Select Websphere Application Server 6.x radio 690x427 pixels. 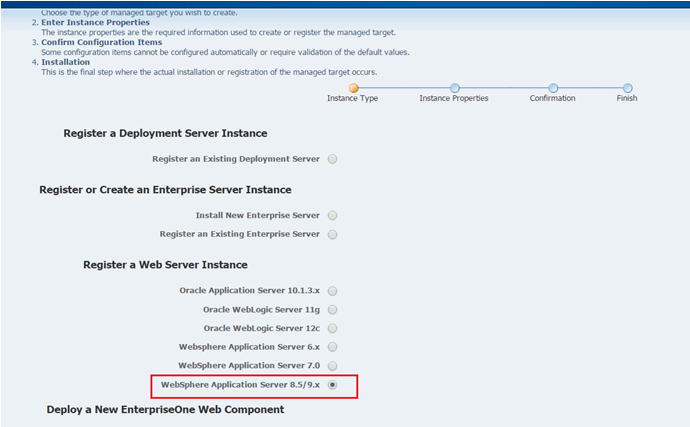[x=333, y=347]
